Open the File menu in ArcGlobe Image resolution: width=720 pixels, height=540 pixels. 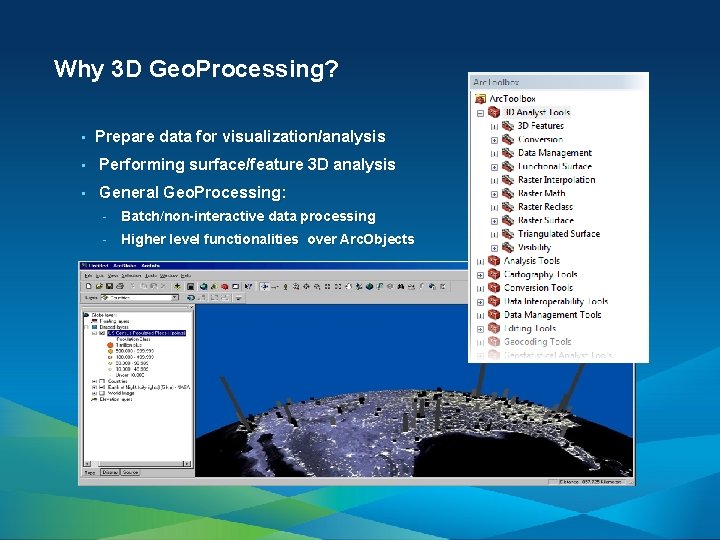88,276
